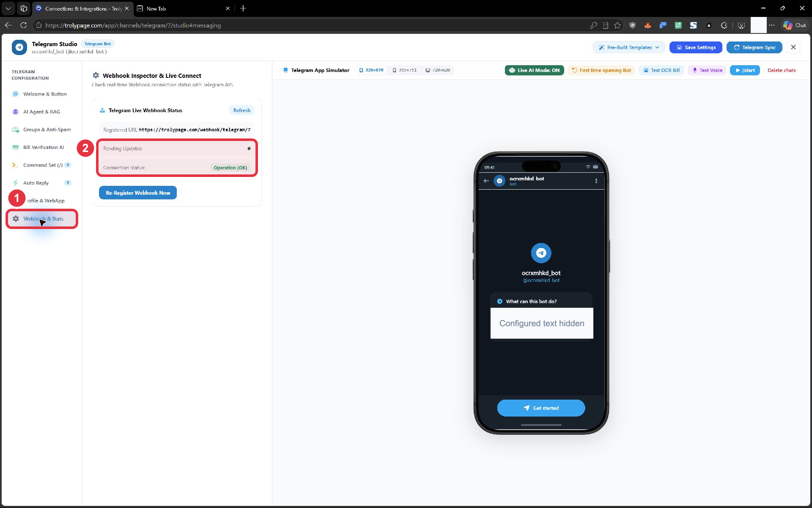Toggle Live AI Mode ON
812x508 pixels.
click(x=534, y=70)
